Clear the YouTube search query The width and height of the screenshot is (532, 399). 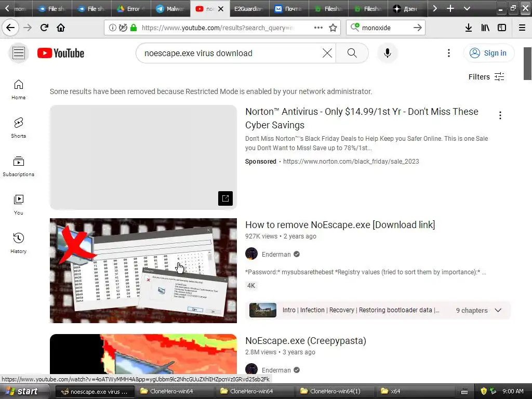pyautogui.click(x=327, y=53)
